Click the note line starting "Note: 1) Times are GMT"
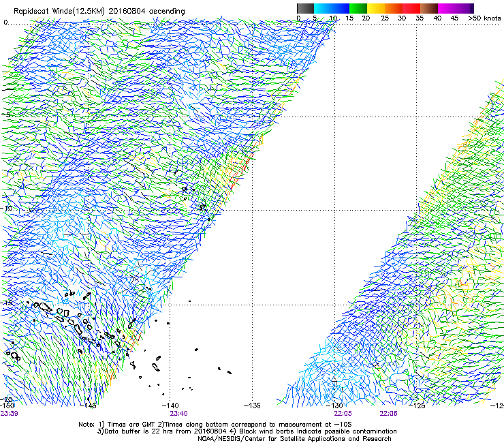Image resolution: width=504 pixels, height=443 pixels. (x=215, y=425)
